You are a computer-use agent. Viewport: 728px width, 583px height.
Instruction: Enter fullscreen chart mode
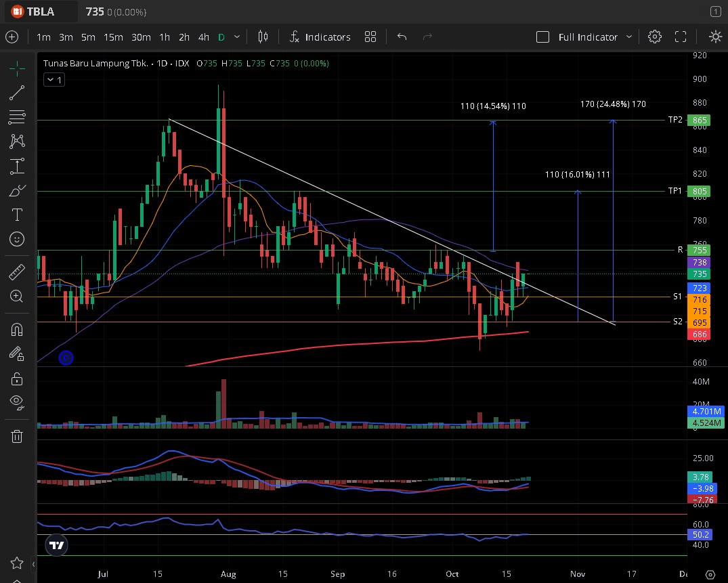681,37
